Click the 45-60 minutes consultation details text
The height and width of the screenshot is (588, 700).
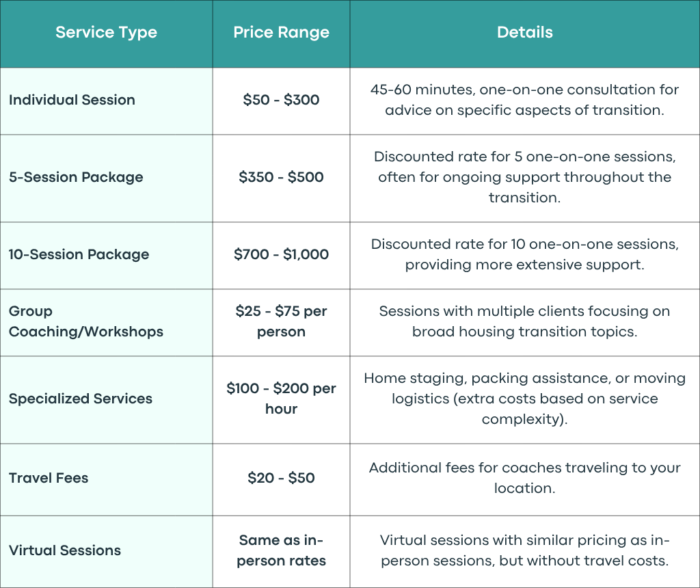[x=524, y=100]
